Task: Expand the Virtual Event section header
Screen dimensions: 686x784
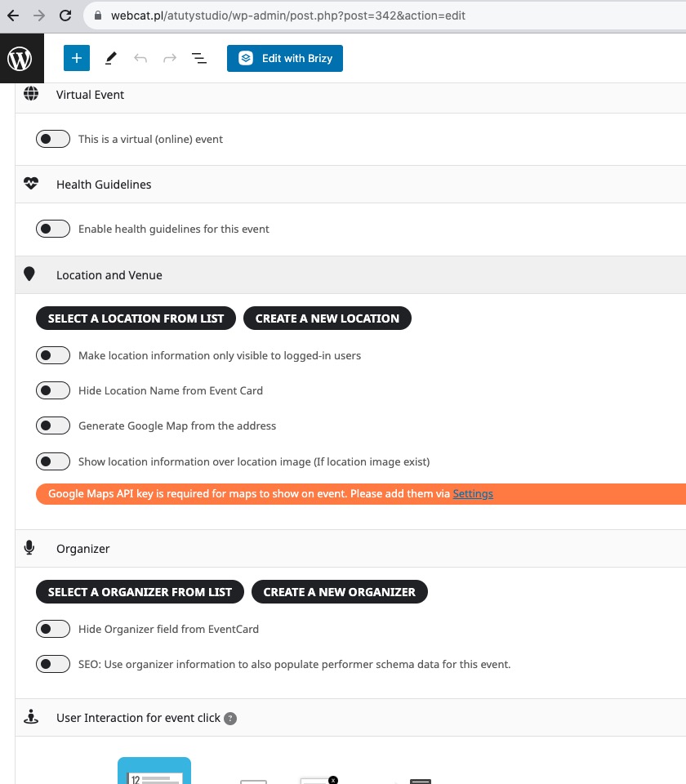Action: [350, 95]
